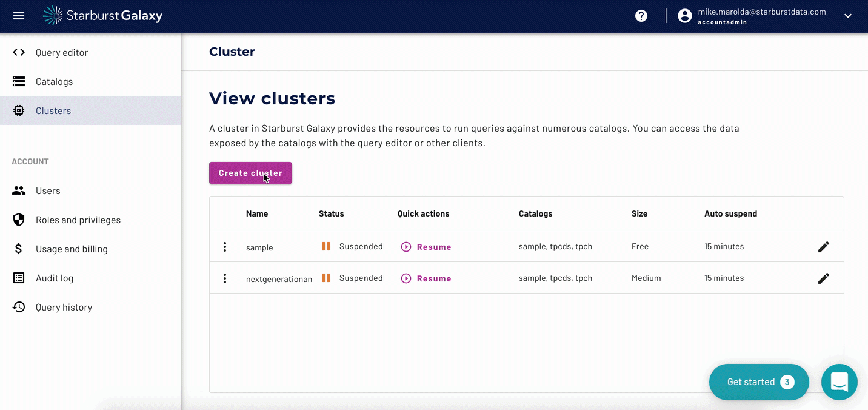This screenshot has width=868, height=410.
Task: Click the sample cluster catalogs list
Action: coord(555,246)
